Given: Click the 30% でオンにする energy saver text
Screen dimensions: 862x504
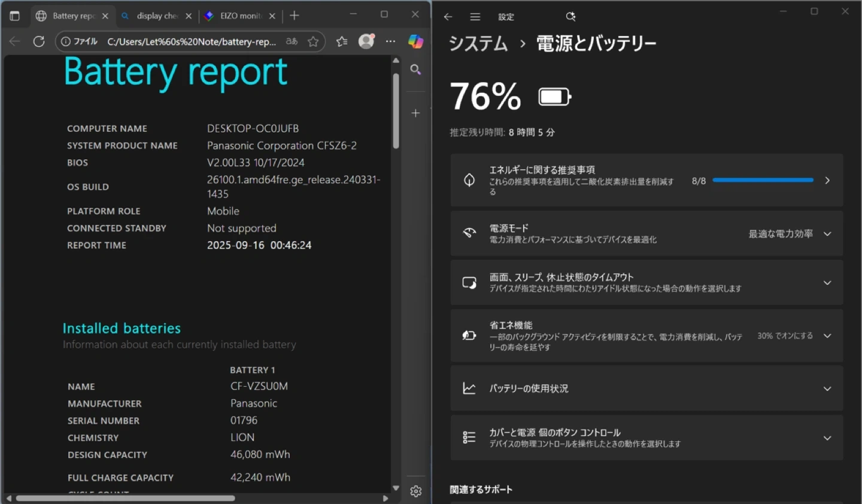Looking at the screenshot, I should (x=785, y=336).
